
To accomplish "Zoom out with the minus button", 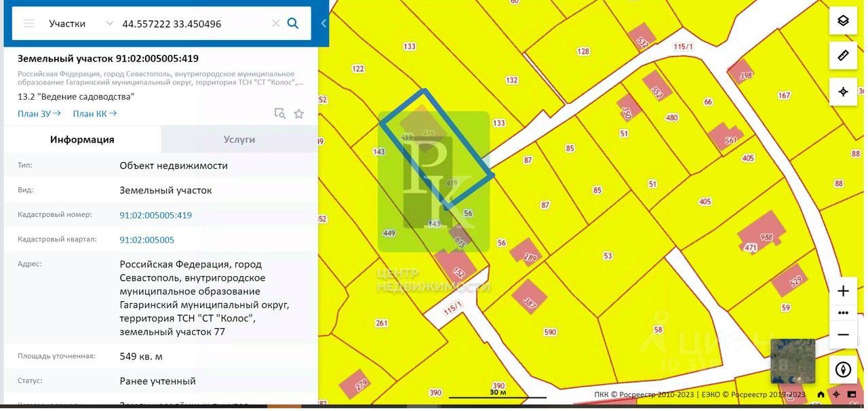I will 843,335.
